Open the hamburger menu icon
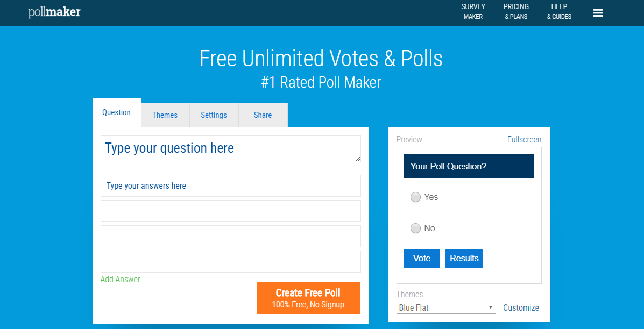 click(x=598, y=13)
